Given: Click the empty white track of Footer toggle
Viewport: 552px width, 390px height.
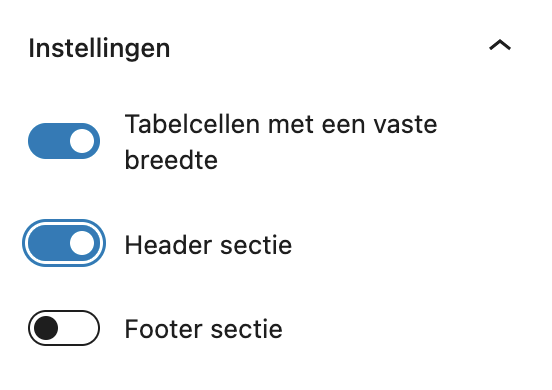Looking at the screenshot, I should point(78,328).
